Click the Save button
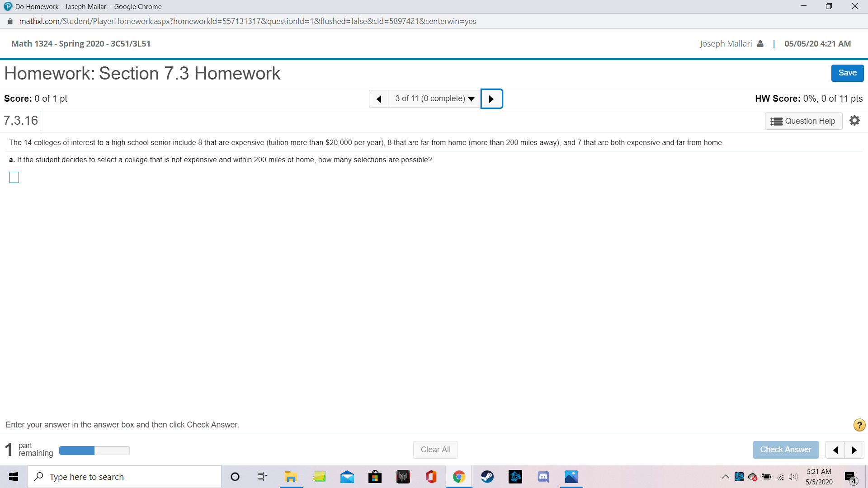This screenshot has width=868, height=488. pos(847,73)
